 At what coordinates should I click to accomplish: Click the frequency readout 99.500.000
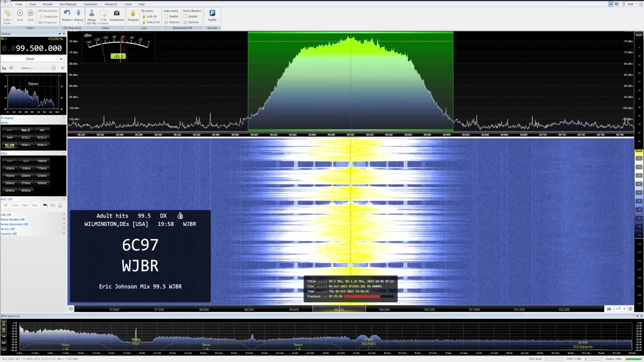coord(39,48)
